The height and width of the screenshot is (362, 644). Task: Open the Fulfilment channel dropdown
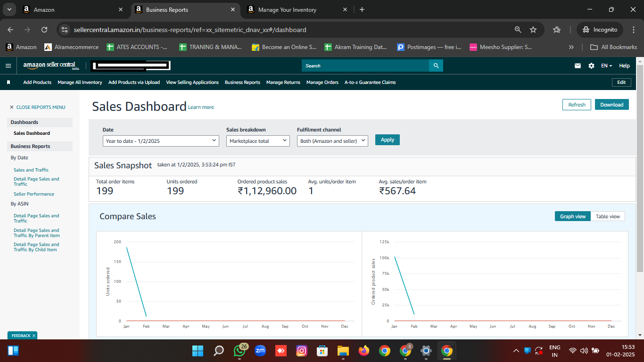[x=332, y=140]
